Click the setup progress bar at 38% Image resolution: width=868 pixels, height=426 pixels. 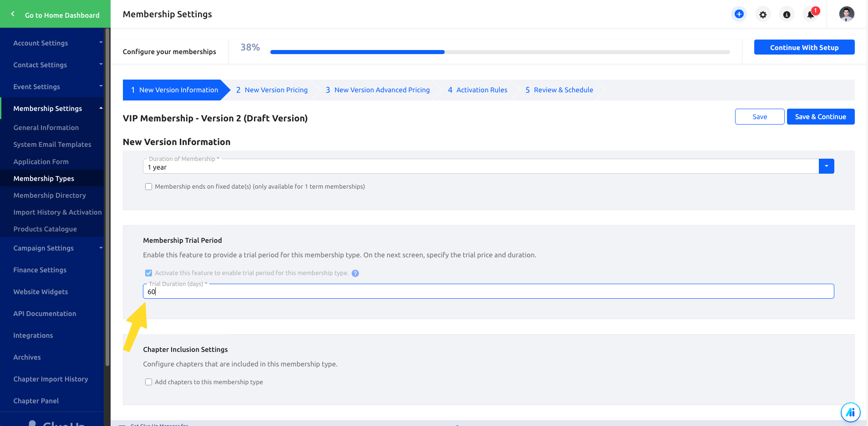pos(499,52)
